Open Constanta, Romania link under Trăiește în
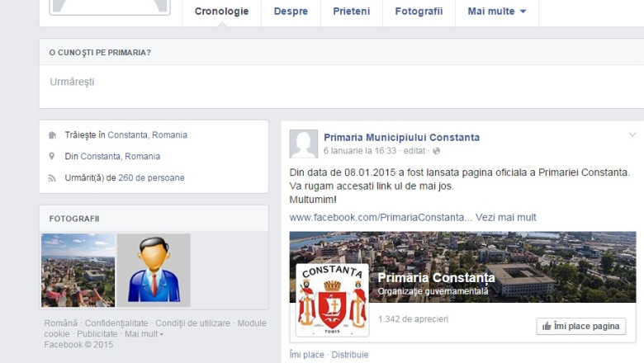This screenshot has width=644, height=363. coord(148,135)
